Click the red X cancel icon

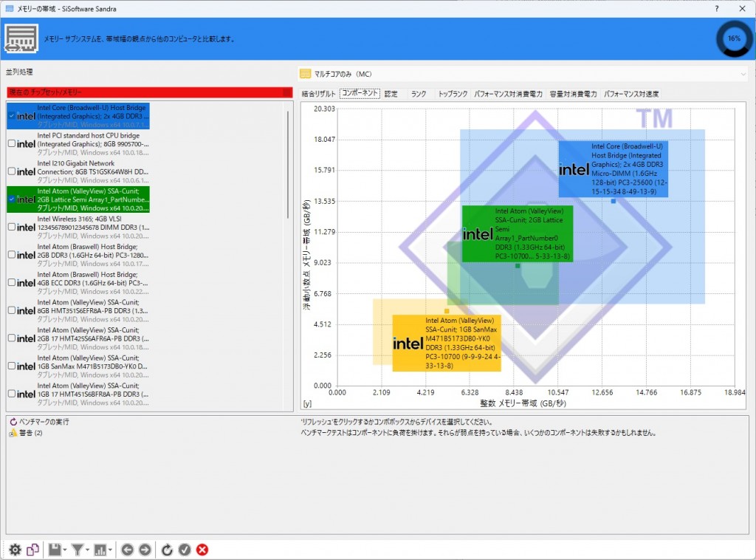[202, 550]
